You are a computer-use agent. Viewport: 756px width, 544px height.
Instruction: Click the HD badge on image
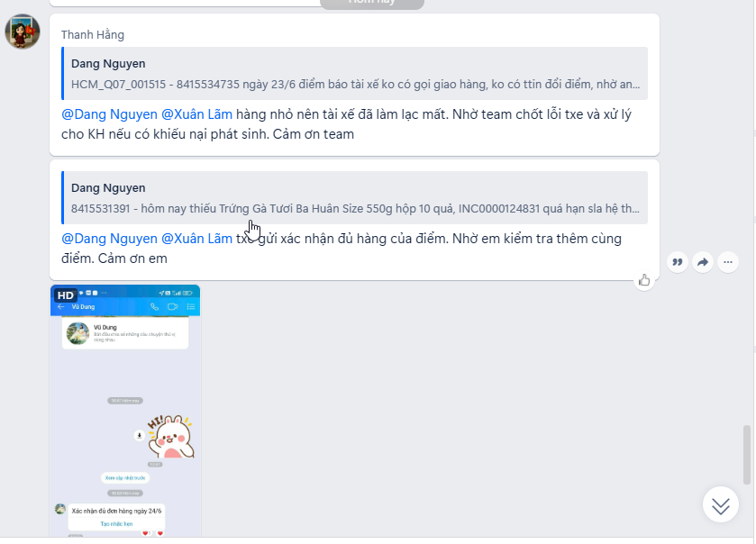[66, 295]
